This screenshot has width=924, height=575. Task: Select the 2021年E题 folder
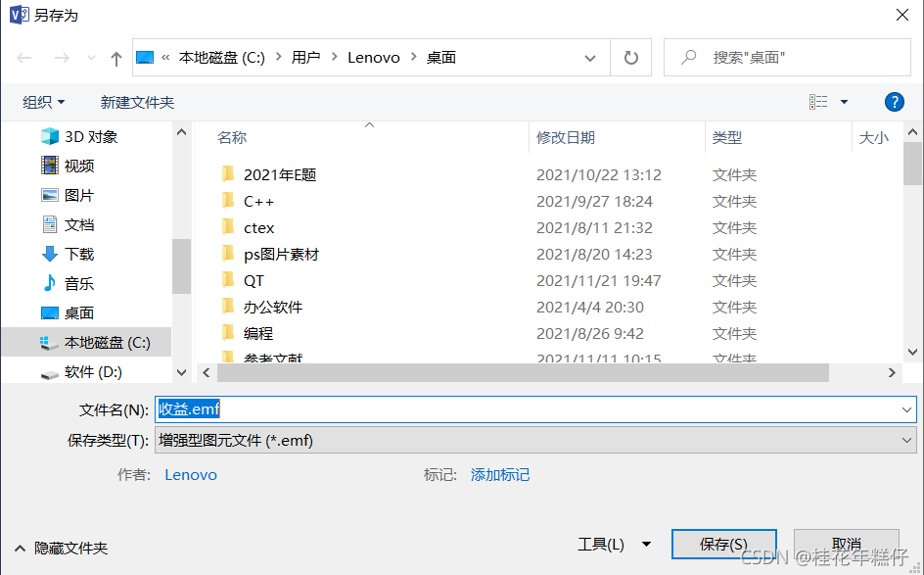point(280,175)
